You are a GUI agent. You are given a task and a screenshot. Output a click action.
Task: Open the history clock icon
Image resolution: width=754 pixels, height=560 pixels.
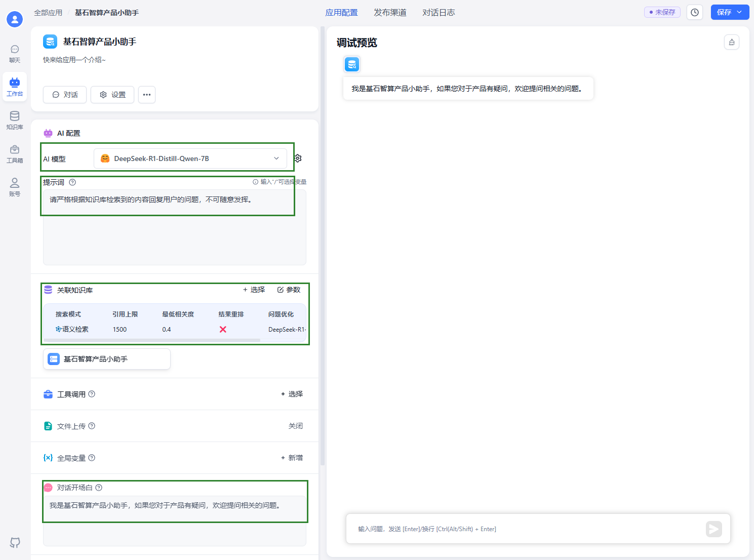click(695, 13)
